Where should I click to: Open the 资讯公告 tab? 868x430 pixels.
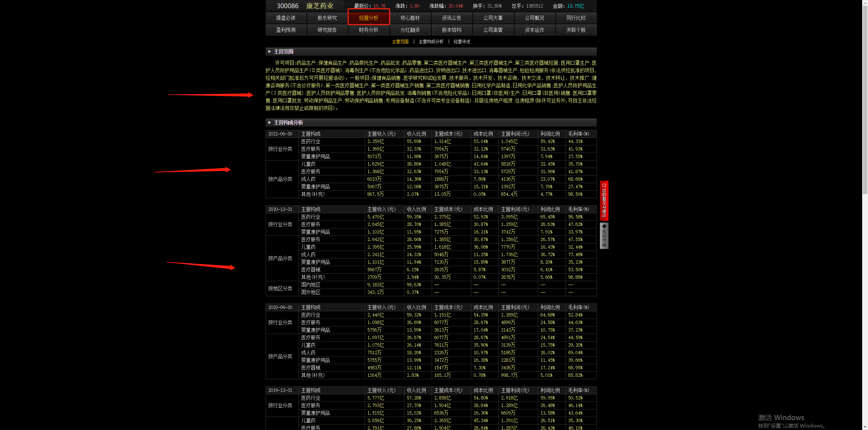[451, 18]
